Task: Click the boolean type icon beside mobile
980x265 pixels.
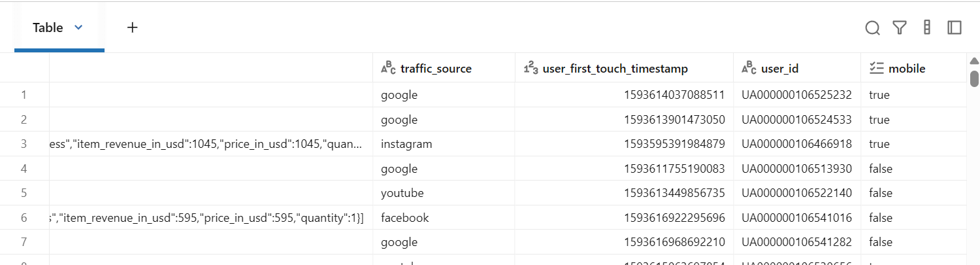Action: point(876,68)
